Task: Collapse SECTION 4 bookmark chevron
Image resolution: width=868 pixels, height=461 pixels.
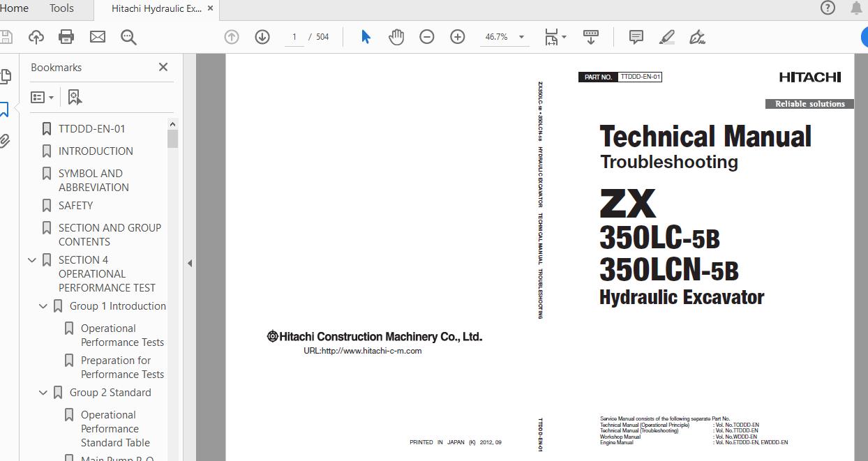Action: tap(31, 260)
